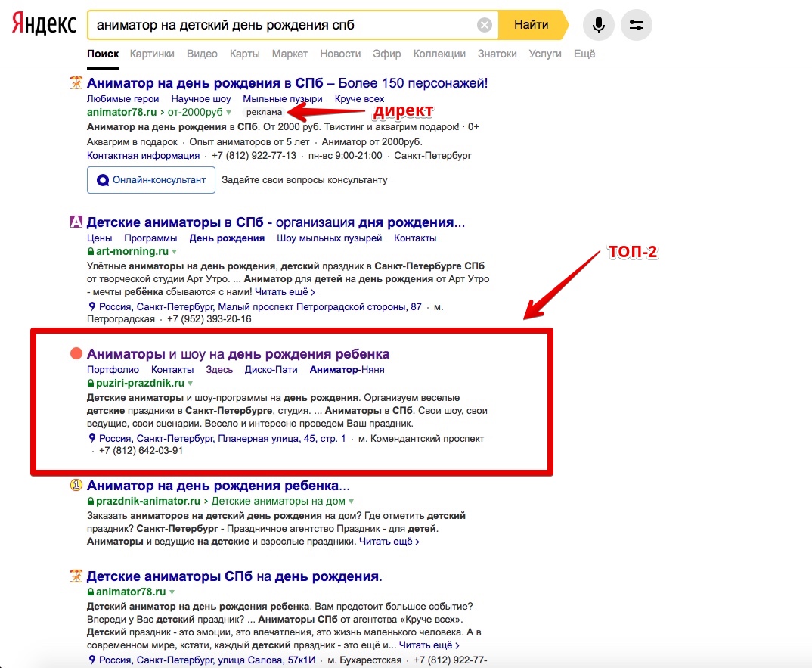Expand Читать ещё in prazdnik-animator snippet

tap(389, 542)
